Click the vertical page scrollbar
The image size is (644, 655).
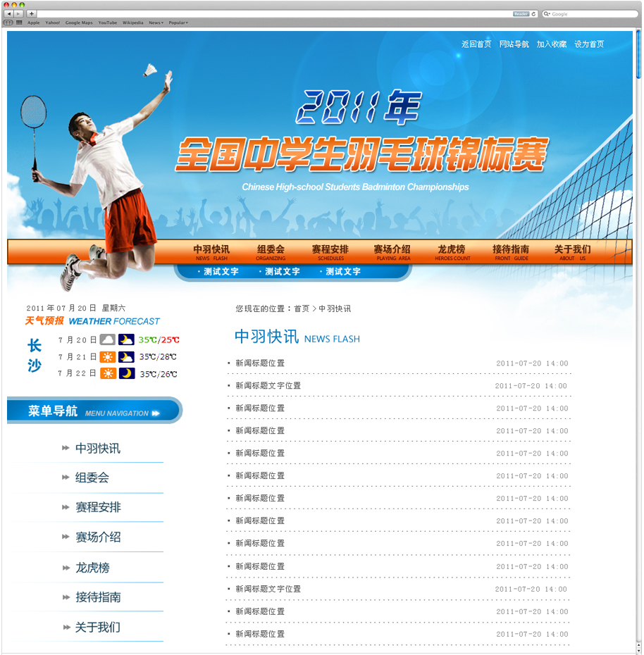point(638,56)
